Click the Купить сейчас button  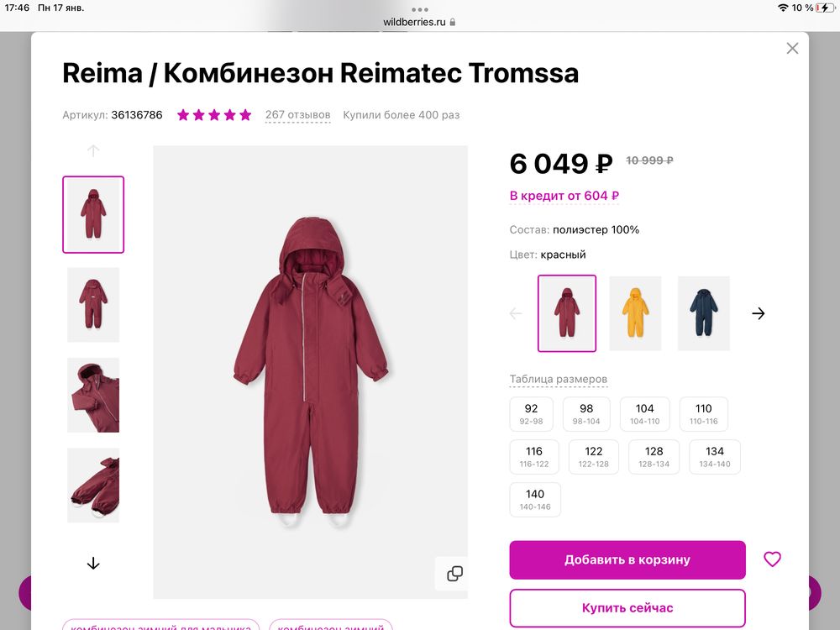point(627,607)
